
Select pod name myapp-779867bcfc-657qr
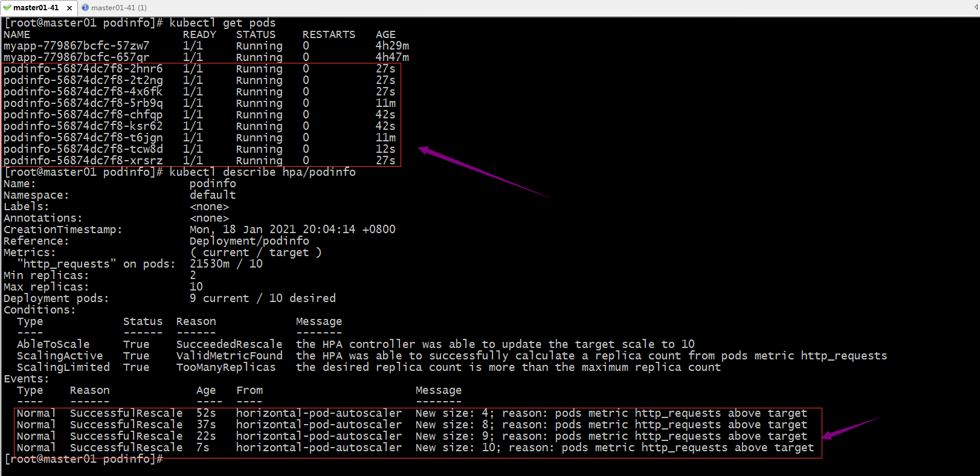coord(76,57)
